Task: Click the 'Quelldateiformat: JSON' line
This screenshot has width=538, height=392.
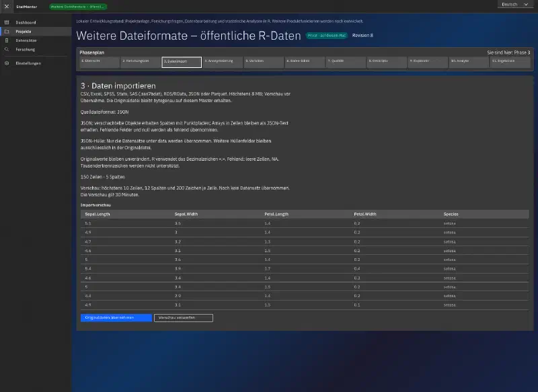Action: (105, 112)
